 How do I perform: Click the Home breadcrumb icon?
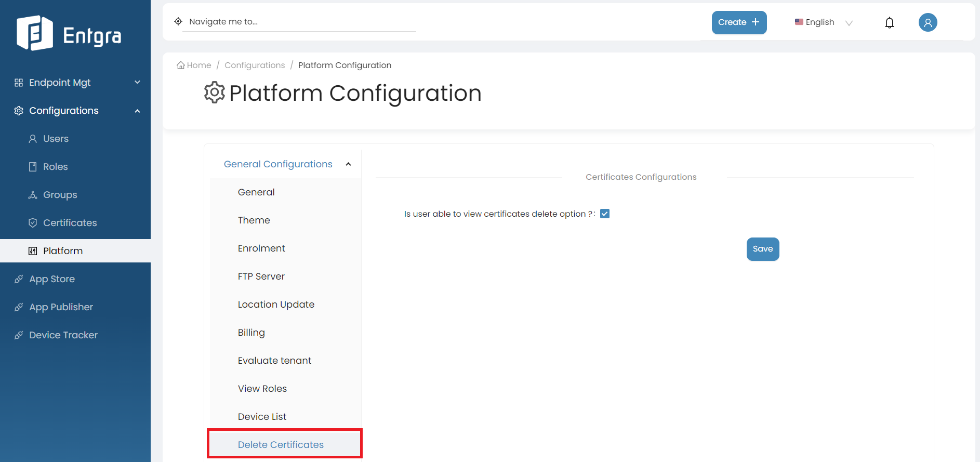click(x=181, y=65)
